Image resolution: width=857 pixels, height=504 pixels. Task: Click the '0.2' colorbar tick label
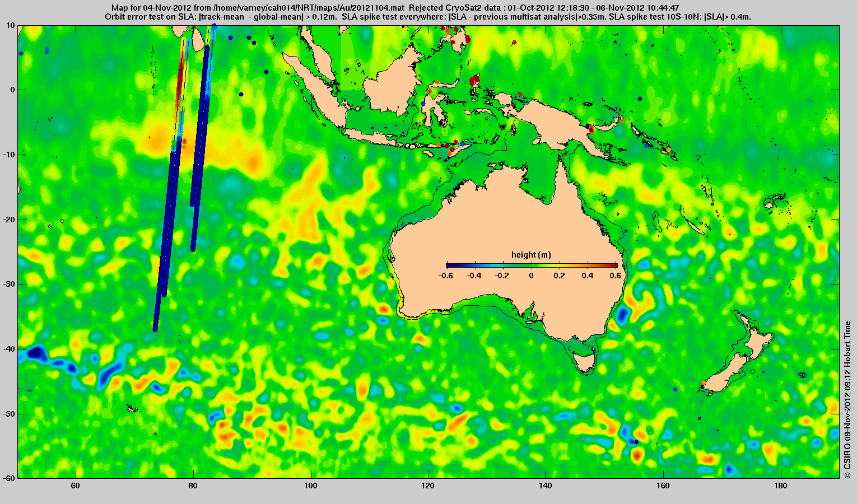point(560,276)
